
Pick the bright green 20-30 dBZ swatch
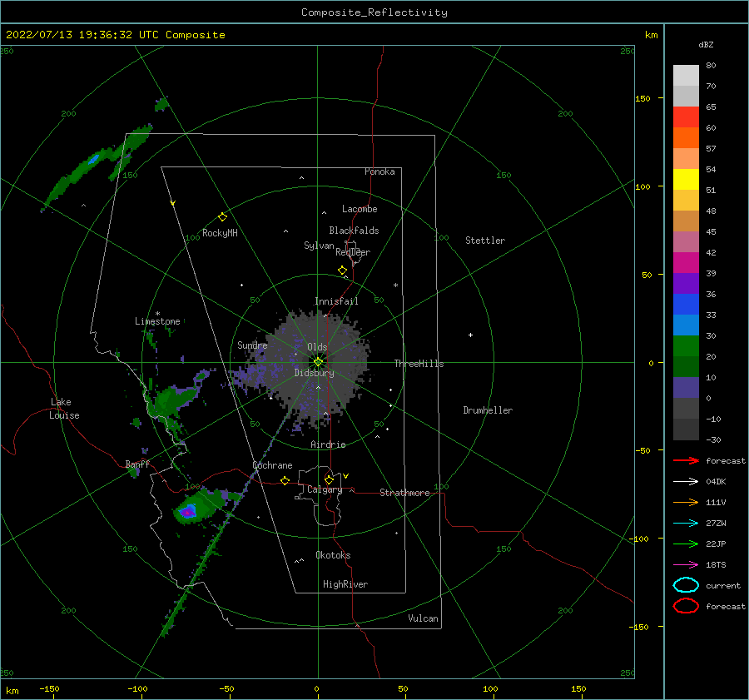686,346
